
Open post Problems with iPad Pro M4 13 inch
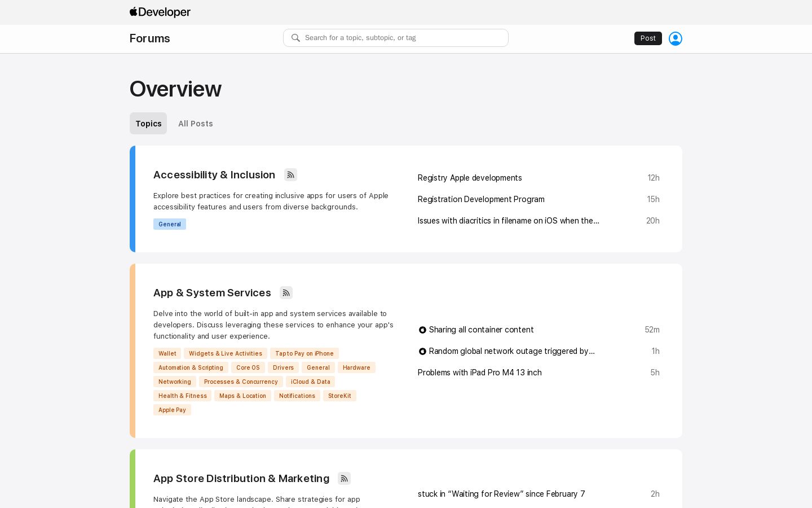pyautogui.click(x=480, y=373)
